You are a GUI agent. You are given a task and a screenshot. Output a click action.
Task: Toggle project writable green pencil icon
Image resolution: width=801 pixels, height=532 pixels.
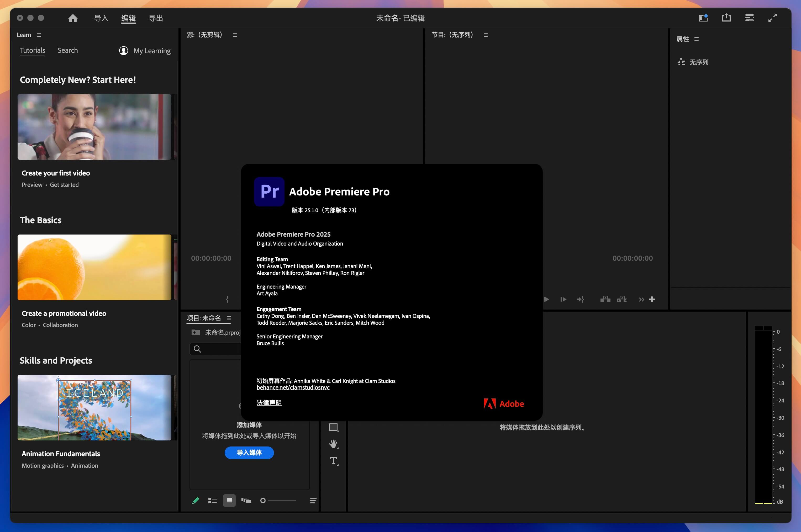[x=196, y=501]
